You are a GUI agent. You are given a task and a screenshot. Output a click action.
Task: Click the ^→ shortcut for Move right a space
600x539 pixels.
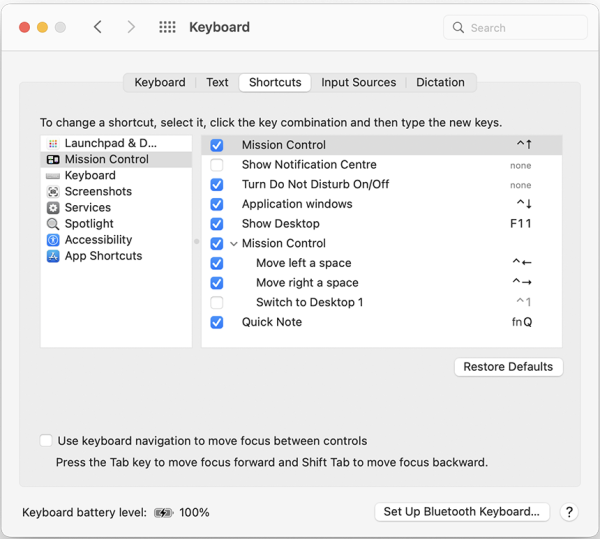click(522, 282)
